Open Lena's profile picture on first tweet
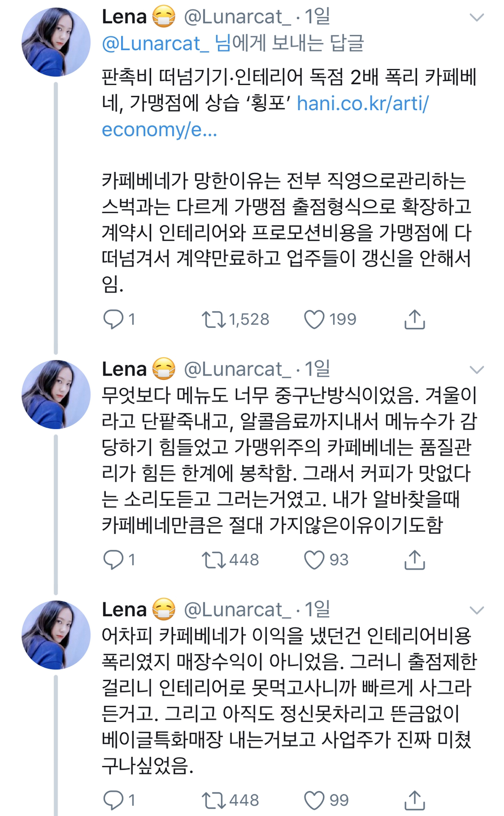 coord(56,42)
